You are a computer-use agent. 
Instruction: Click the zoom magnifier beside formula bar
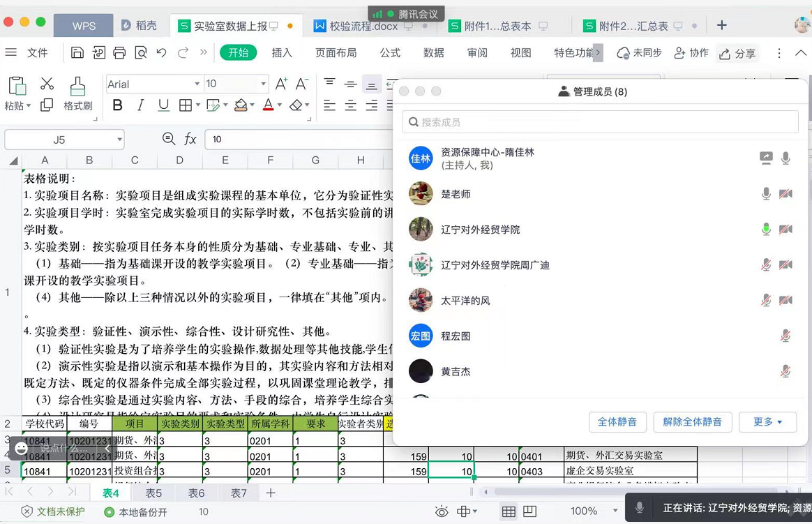coord(169,139)
